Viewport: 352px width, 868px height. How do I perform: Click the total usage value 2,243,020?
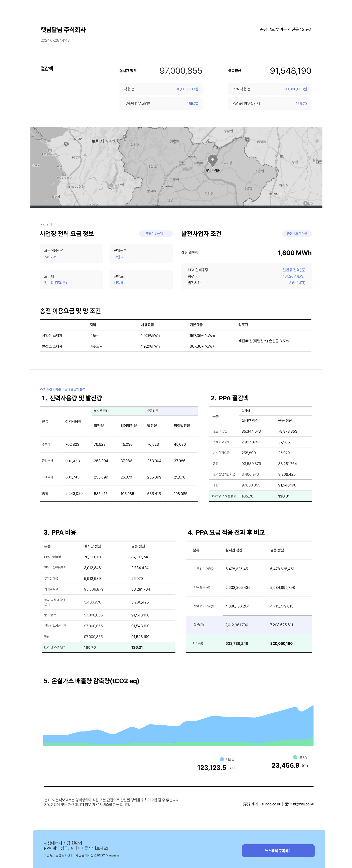[74, 494]
